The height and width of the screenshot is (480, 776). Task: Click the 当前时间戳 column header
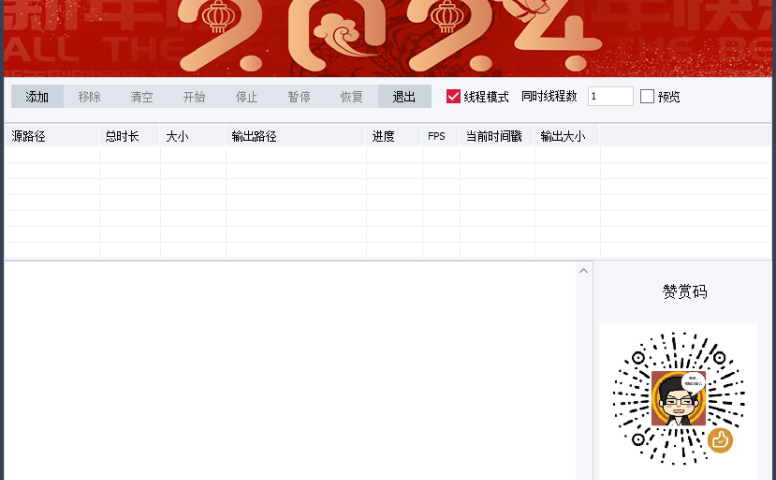pyautogui.click(x=497, y=136)
